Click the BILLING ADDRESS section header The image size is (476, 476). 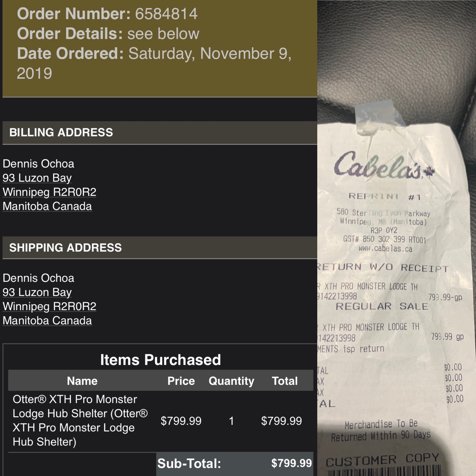click(160, 132)
